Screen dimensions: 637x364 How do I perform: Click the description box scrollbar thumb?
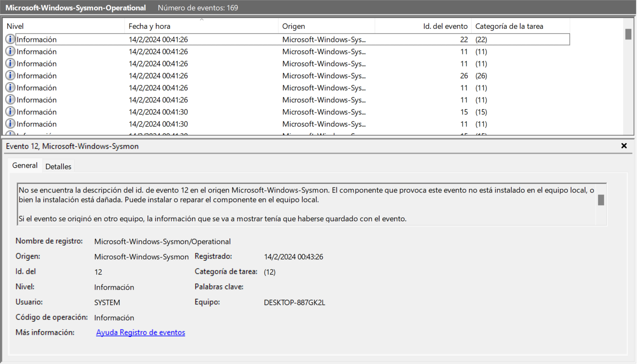point(601,200)
